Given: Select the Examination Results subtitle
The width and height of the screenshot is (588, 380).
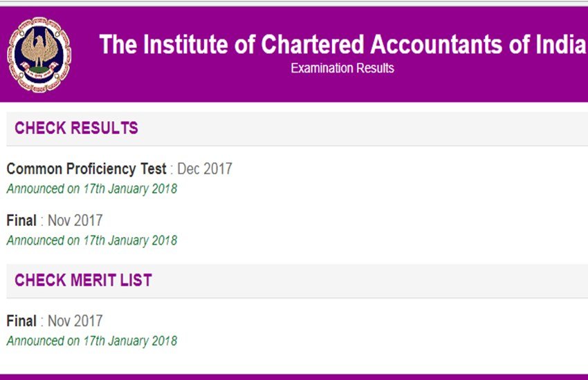Looking at the screenshot, I should point(342,68).
